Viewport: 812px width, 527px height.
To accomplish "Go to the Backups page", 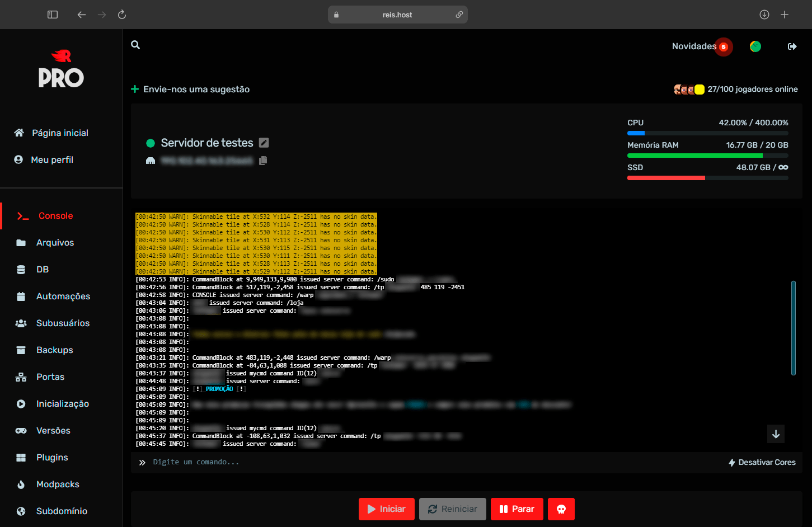I will click(54, 350).
